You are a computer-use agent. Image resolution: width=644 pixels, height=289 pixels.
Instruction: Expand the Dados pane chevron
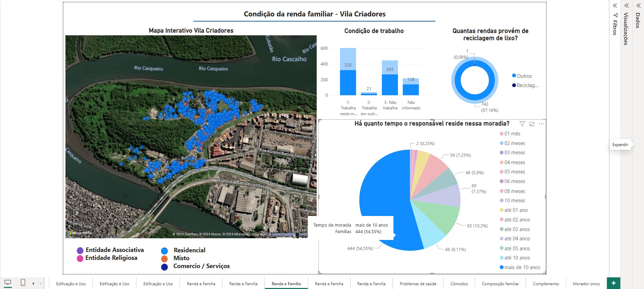tap(639, 5)
